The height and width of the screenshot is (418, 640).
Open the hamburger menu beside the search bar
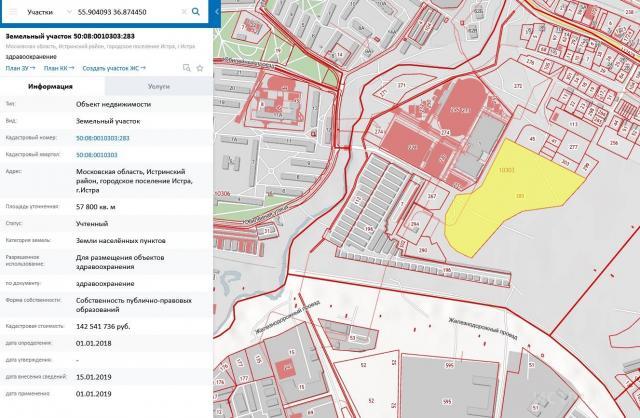pyautogui.click(x=15, y=13)
